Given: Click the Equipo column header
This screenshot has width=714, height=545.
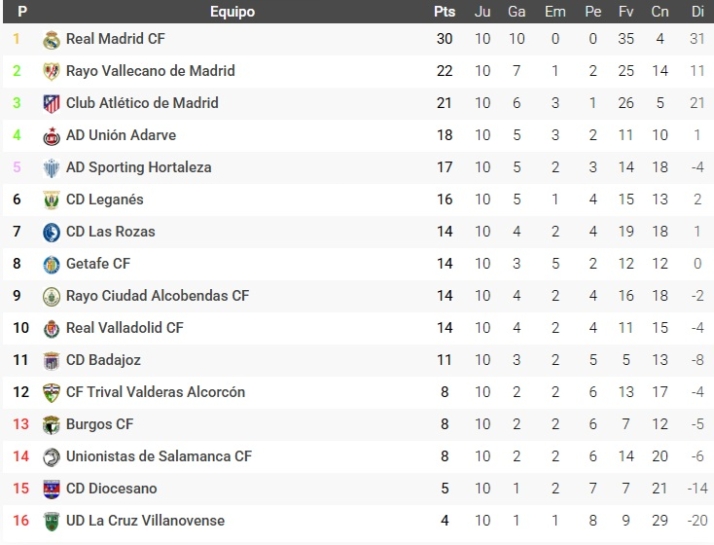Looking at the screenshot, I should (x=232, y=12).
